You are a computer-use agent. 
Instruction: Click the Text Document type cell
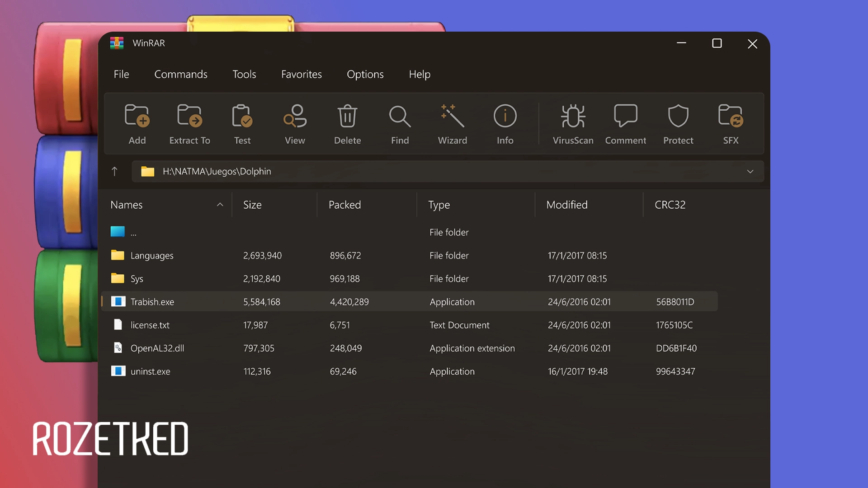click(459, 325)
